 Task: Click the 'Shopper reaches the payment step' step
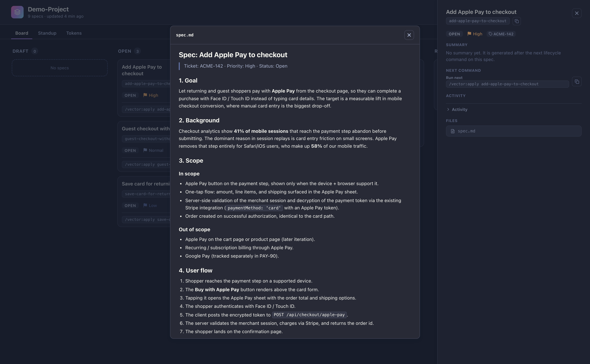[x=249, y=281]
